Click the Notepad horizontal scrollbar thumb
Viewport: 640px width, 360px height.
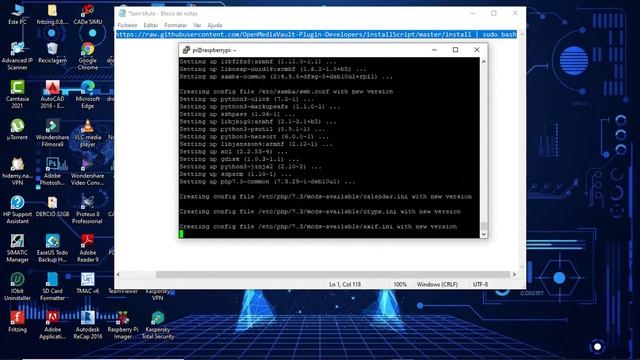pos(333,275)
